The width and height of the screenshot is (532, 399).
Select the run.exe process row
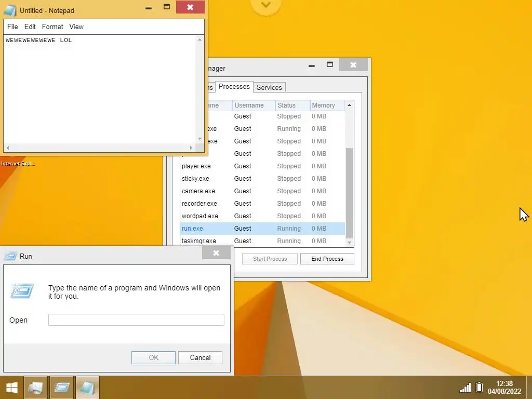262,229
